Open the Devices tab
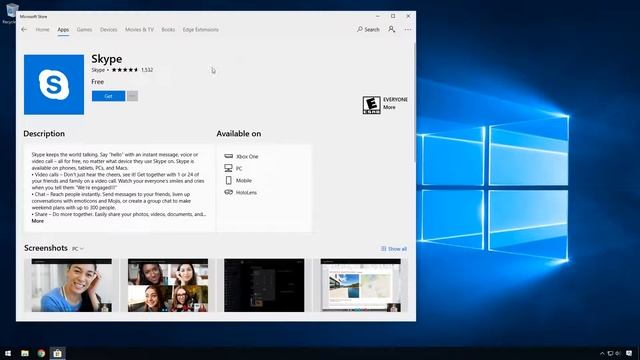The width and height of the screenshot is (640, 360). tap(109, 29)
